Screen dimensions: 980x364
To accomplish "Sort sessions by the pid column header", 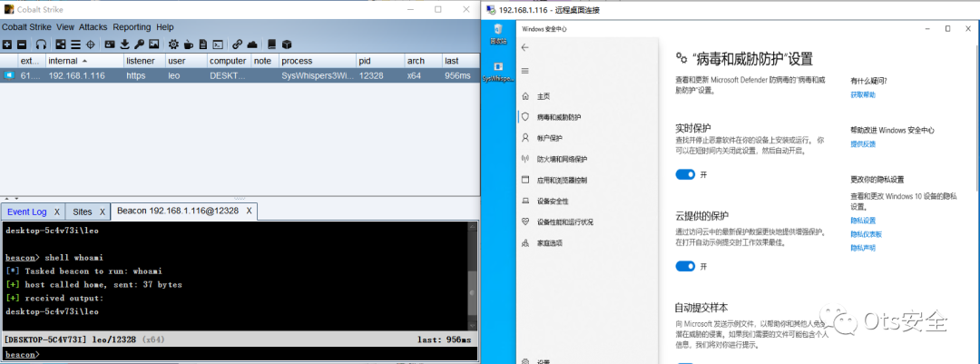I will pyautogui.click(x=380, y=61).
